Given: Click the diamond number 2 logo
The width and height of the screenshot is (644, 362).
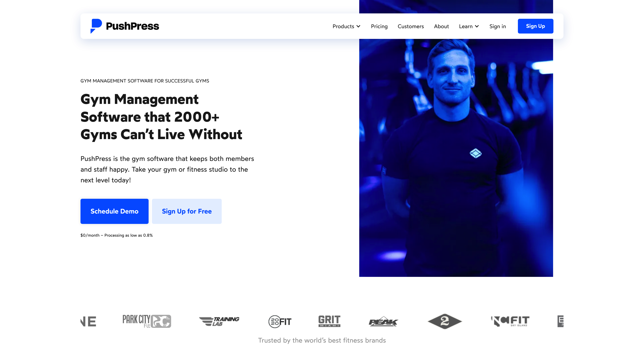Looking at the screenshot, I should pos(444,321).
